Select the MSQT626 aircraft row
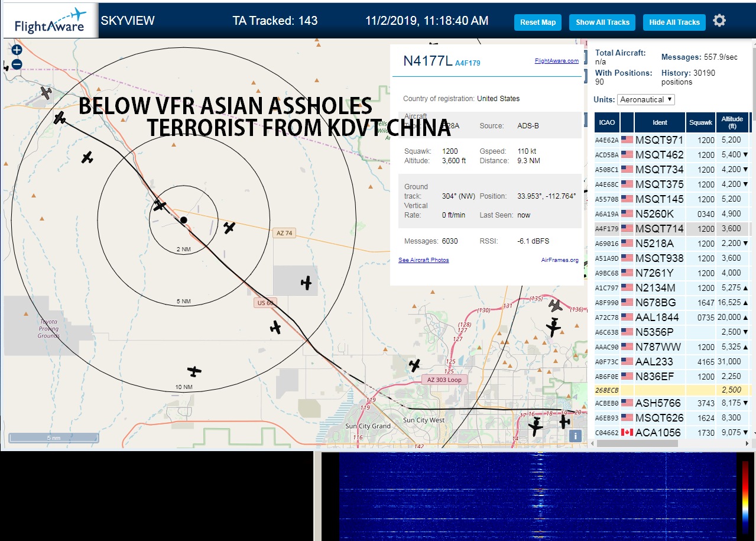This screenshot has width=756, height=541. 672,418
